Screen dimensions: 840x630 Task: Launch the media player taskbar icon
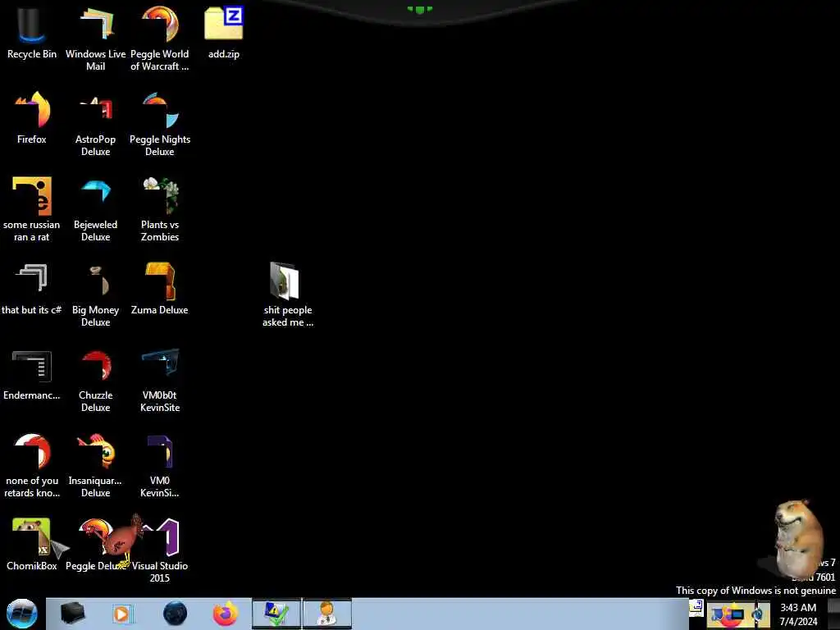pos(122,614)
